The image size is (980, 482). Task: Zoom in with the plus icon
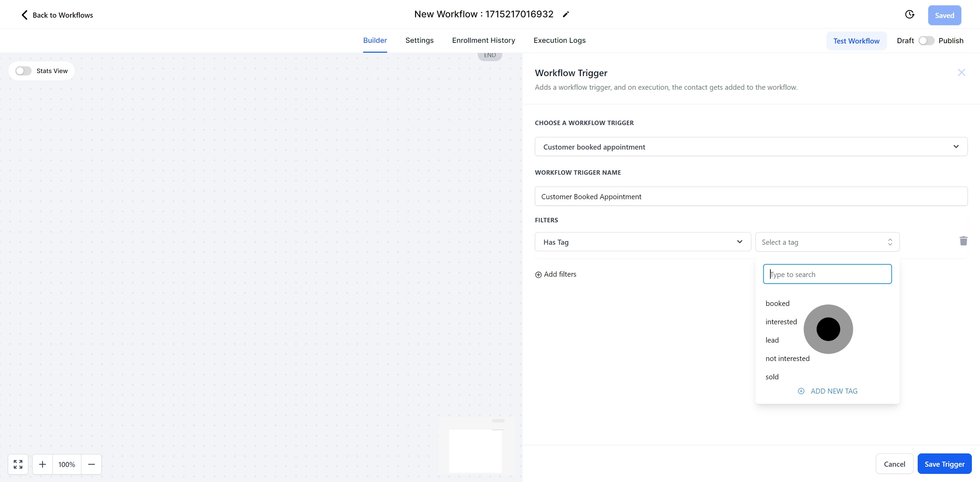point(43,464)
